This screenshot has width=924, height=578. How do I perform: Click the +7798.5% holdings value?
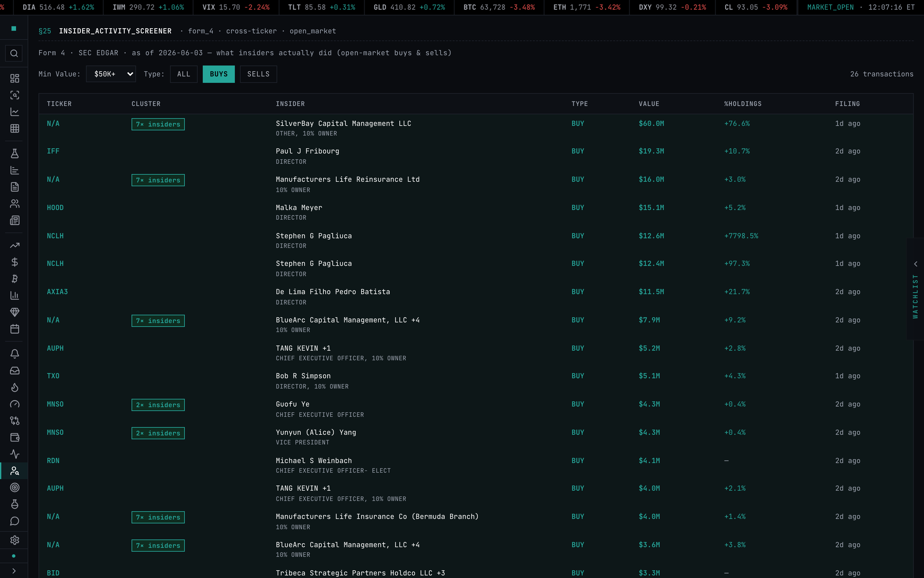(741, 236)
